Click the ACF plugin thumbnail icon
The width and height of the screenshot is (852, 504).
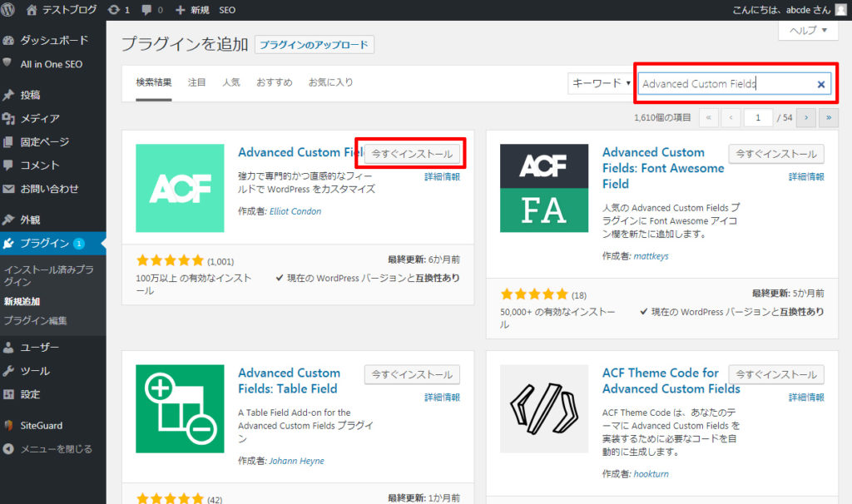pyautogui.click(x=180, y=188)
